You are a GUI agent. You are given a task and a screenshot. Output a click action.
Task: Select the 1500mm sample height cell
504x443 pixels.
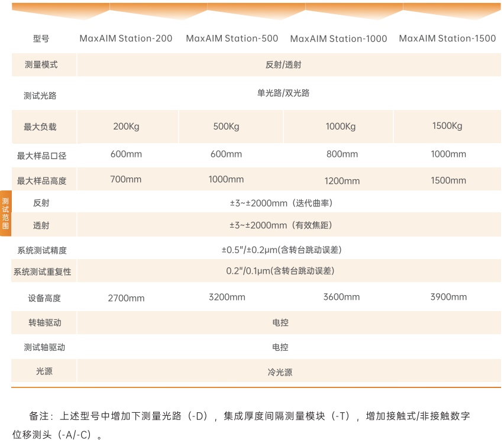click(448, 180)
